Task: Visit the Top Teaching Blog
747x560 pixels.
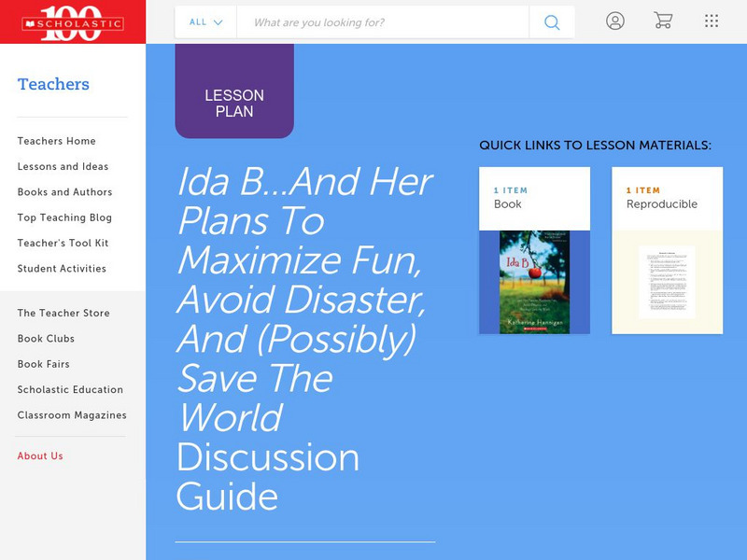Action: click(x=58, y=217)
